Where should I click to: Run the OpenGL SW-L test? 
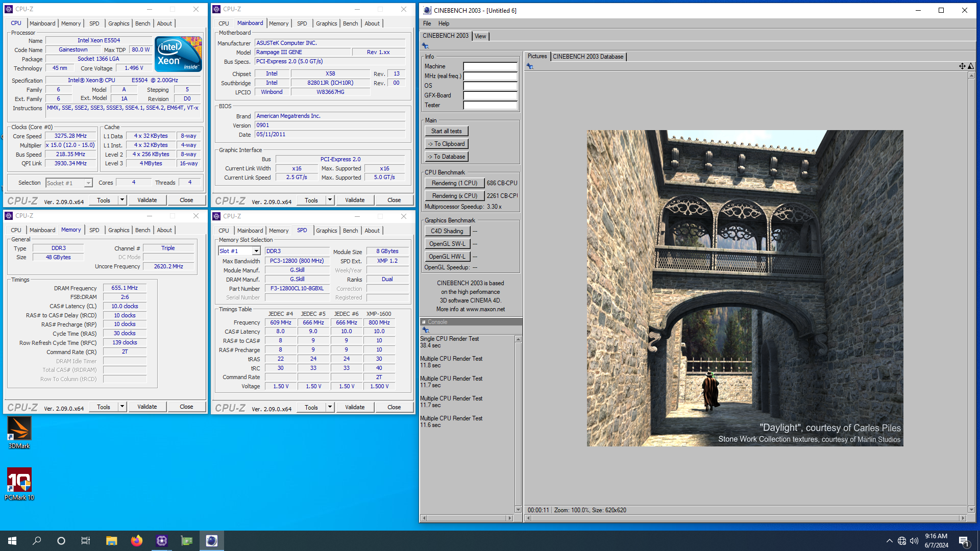click(447, 244)
